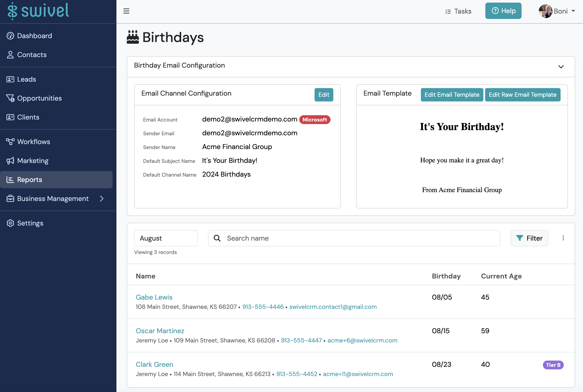Viewport: 583px width, 392px height.
Task: Call Gabe Lewis at 913-555-4446
Action: click(x=263, y=307)
